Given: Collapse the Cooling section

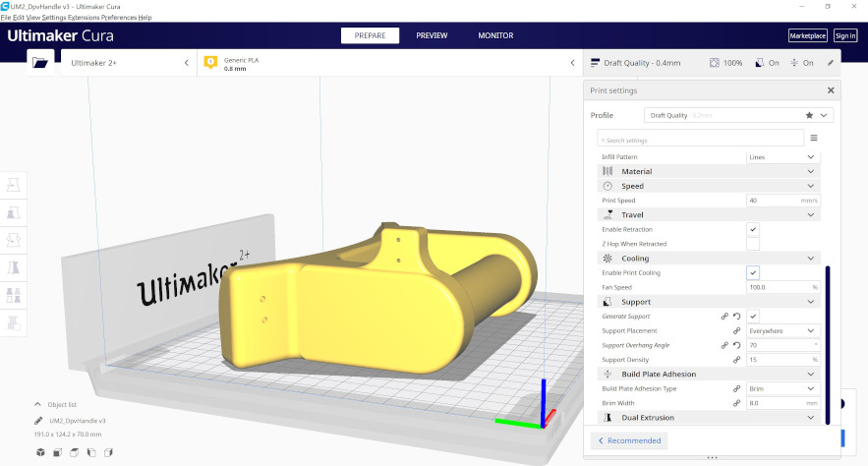Looking at the screenshot, I should 709,259.
